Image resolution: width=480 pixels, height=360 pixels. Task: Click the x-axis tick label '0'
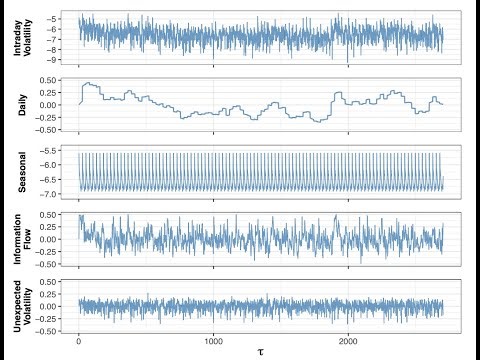pyautogui.click(x=79, y=341)
